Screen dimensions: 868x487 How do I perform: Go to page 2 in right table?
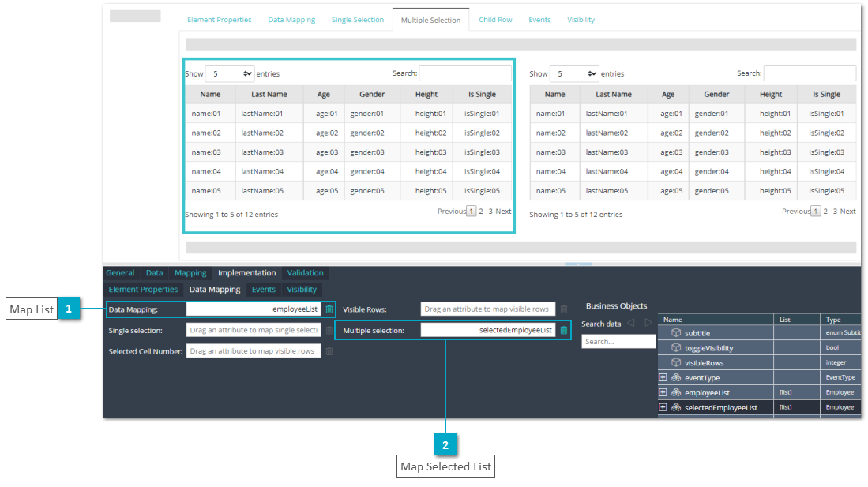pos(825,212)
